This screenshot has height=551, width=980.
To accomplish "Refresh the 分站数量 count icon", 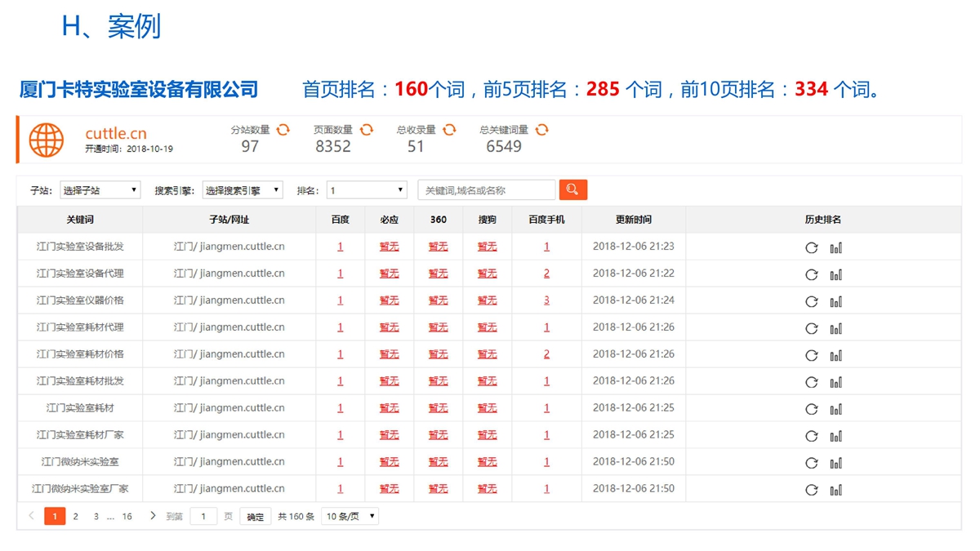I will [x=283, y=130].
